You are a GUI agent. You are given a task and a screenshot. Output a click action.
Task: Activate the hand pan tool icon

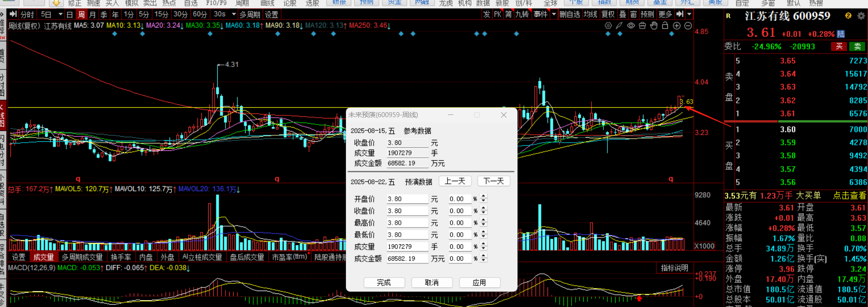point(654,26)
